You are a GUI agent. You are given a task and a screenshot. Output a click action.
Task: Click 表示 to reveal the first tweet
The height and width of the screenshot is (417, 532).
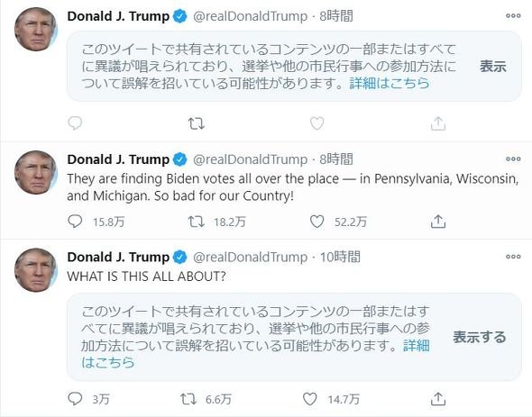(493, 67)
